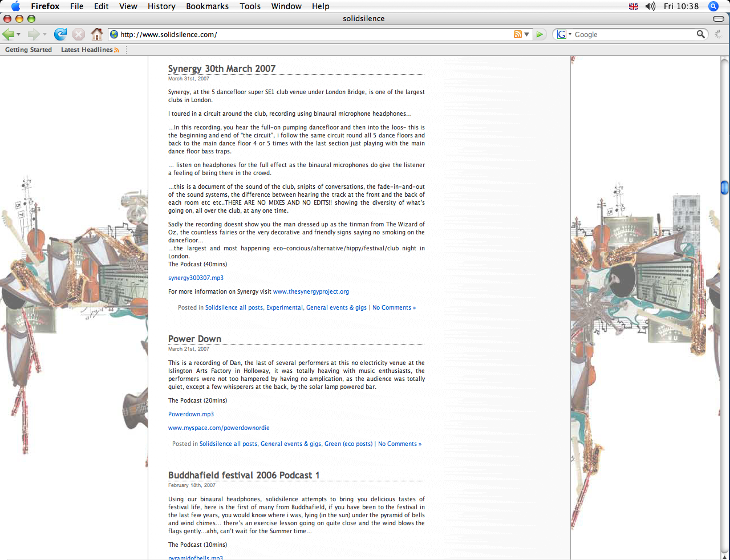
Task: Click the RSS feed icon in address bar
Action: coord(517,34)
